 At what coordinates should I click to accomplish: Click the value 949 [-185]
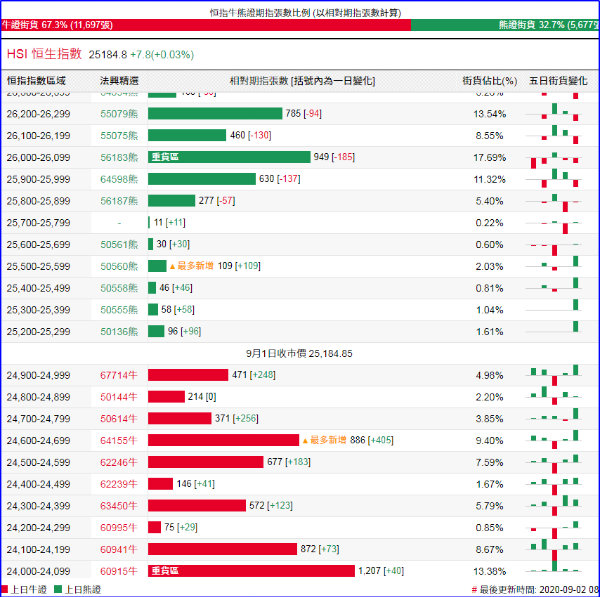click(334, 157)
